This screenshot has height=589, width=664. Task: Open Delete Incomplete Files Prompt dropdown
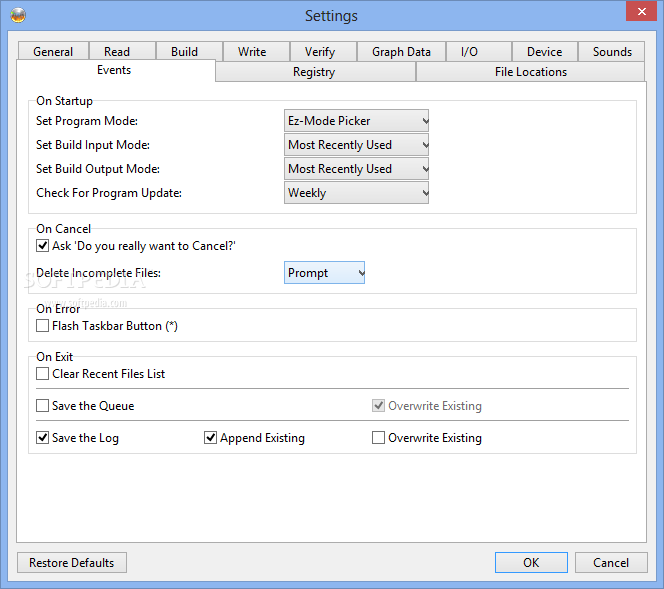click(x=324, y=273)
